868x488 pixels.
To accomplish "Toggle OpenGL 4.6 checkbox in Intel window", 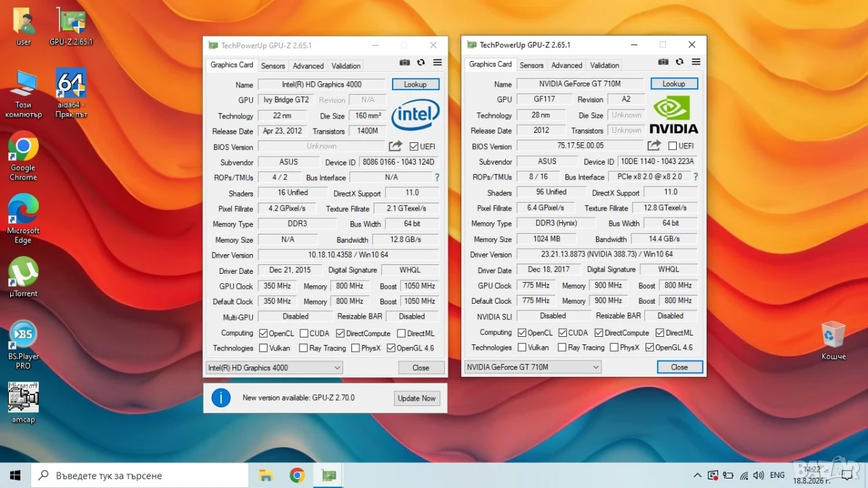I will (x=391, y=348).
